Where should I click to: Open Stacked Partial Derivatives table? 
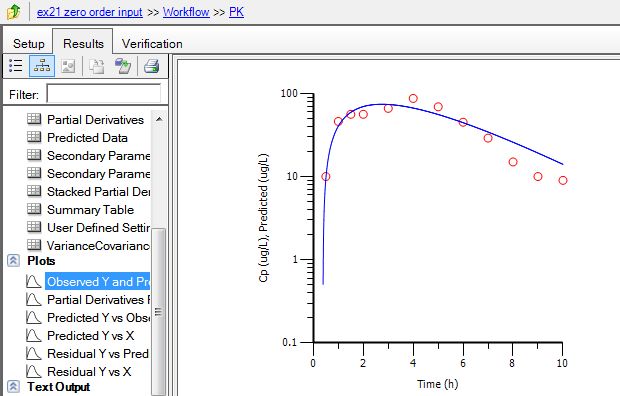[98, 192]
